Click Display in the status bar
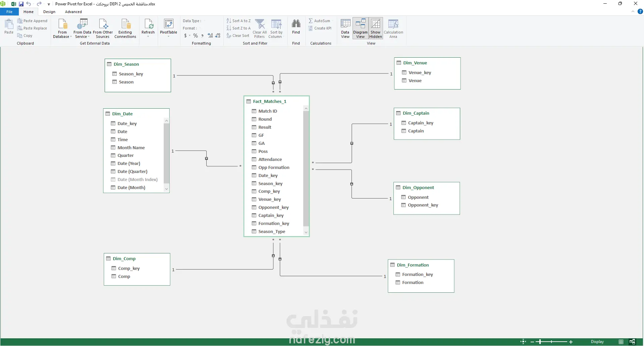 (597, 342)
